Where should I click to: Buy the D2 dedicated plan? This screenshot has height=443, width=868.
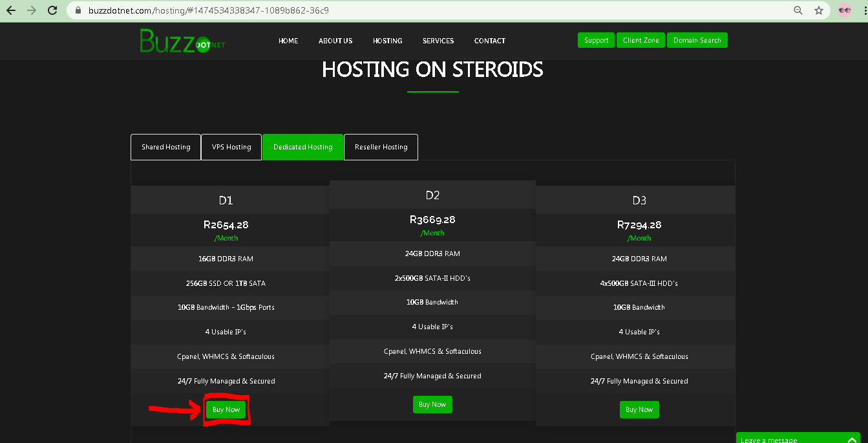[432, 404]
